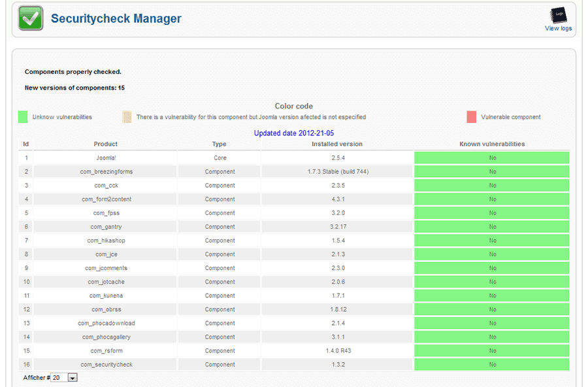Click the Securitycheck Manager title
The height and width of the screenshot is (387, 588).
tap(116, 18)
